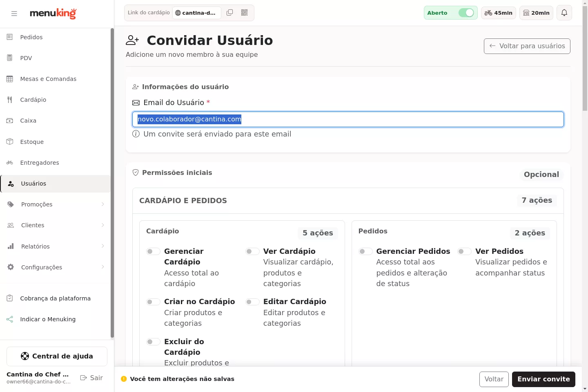Click the 5 ações badge

(318, 233)
